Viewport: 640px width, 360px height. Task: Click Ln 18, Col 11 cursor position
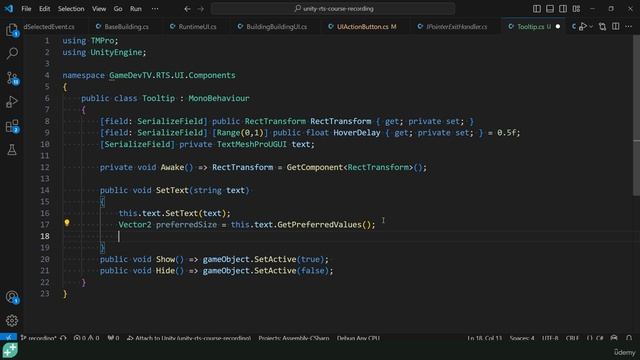(484, 338)
